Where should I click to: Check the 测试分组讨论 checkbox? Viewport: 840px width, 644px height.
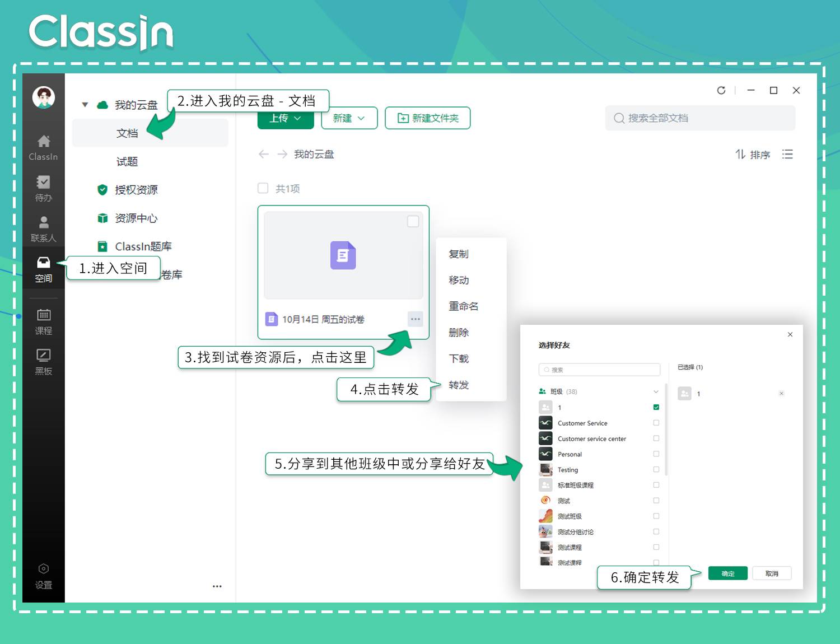(x=656, y=531)
